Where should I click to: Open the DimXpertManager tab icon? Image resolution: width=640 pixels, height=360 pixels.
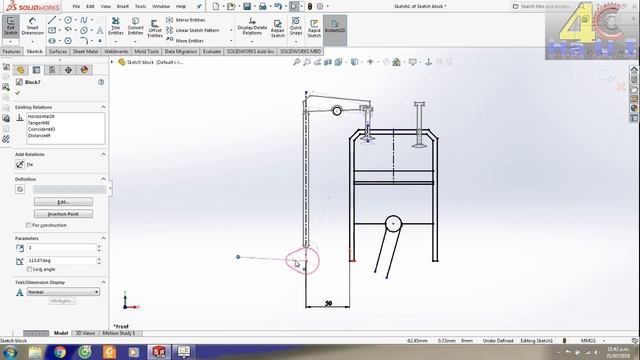tap(68, 70)
